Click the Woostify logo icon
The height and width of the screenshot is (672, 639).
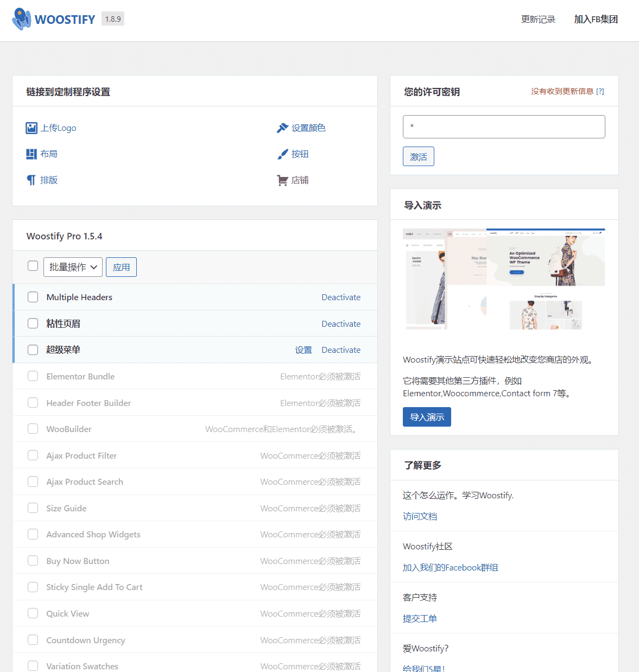pos(22,19)
